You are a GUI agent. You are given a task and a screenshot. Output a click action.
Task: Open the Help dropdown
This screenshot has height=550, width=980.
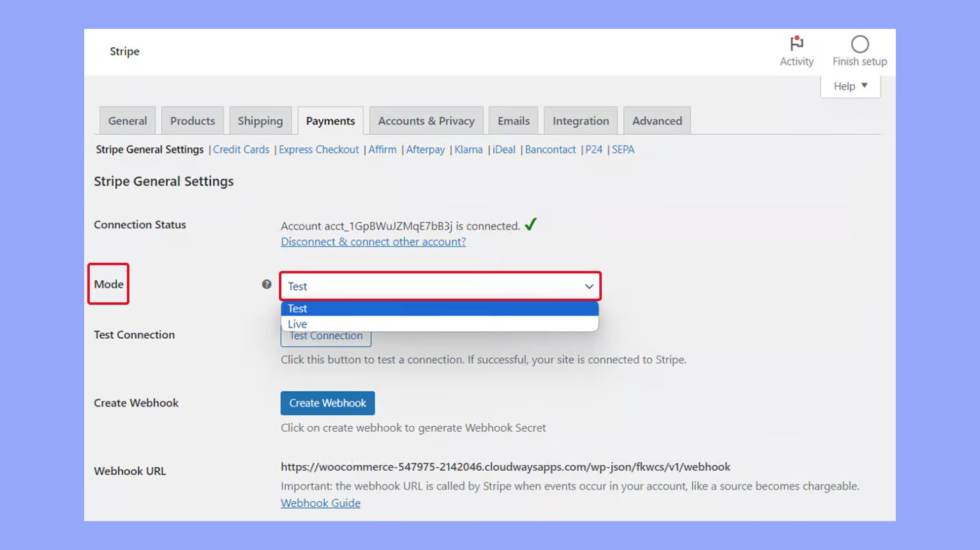(x=849, y=85)
